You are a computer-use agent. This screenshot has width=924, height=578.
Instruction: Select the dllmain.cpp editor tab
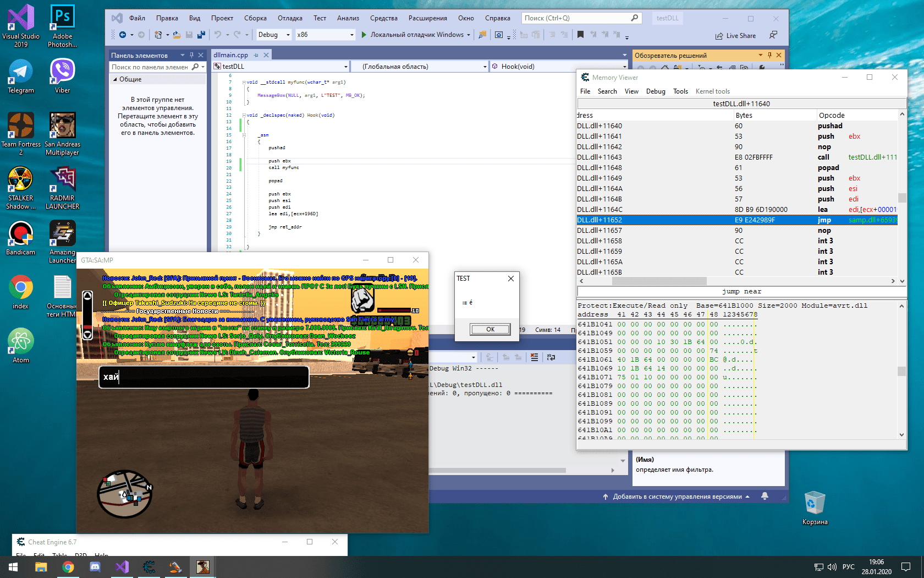230,55
